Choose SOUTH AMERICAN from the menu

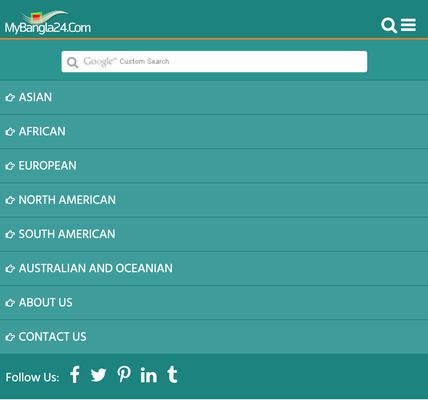(x=214, y=234)
